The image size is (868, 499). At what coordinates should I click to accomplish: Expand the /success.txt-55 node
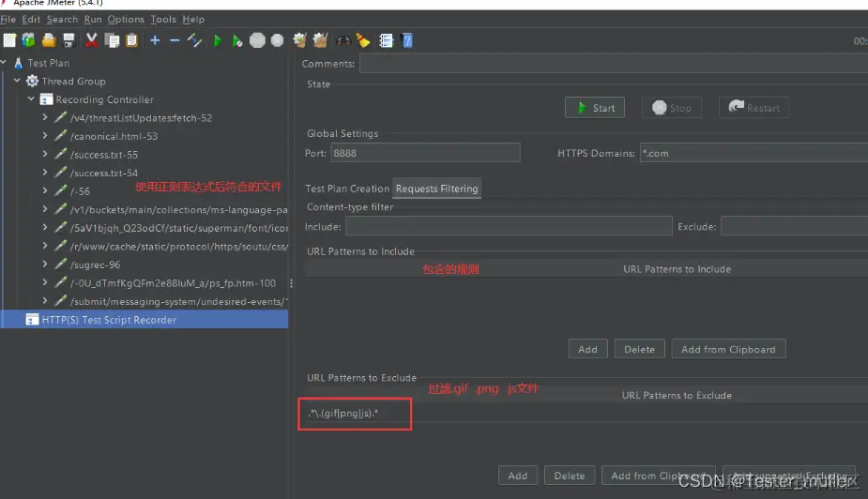pos(45,154)
